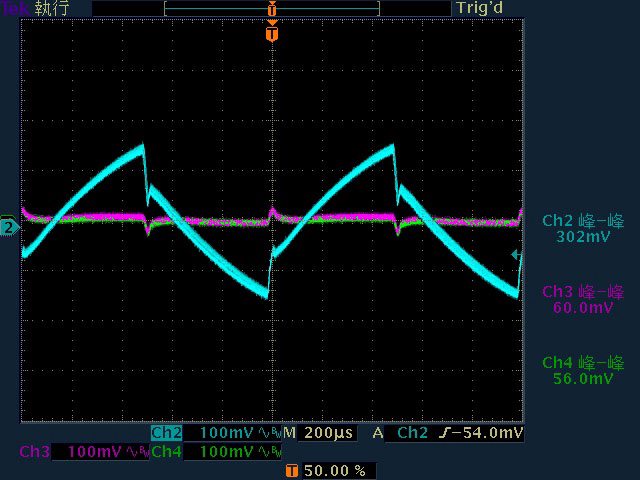This screenshot has width=640, height=480.
Task: Open the Ch2 100mV vertical scale readout
Action: click(x=227, y=433)
